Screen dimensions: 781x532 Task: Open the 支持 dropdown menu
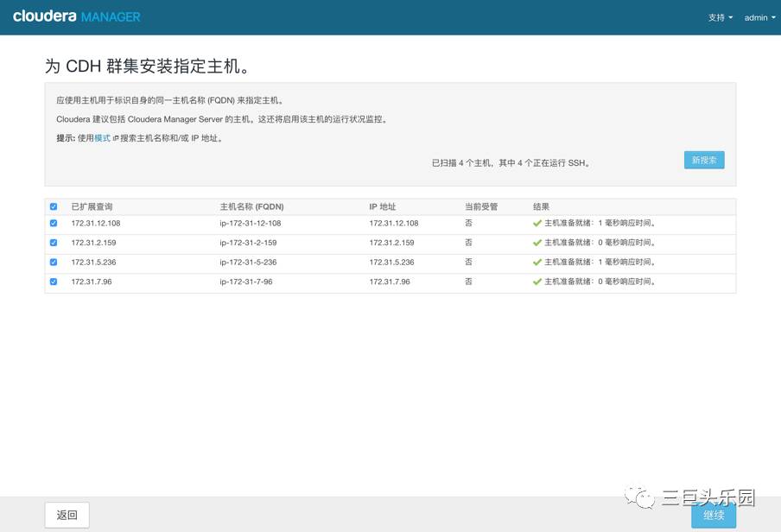click(x=721, y=17)
